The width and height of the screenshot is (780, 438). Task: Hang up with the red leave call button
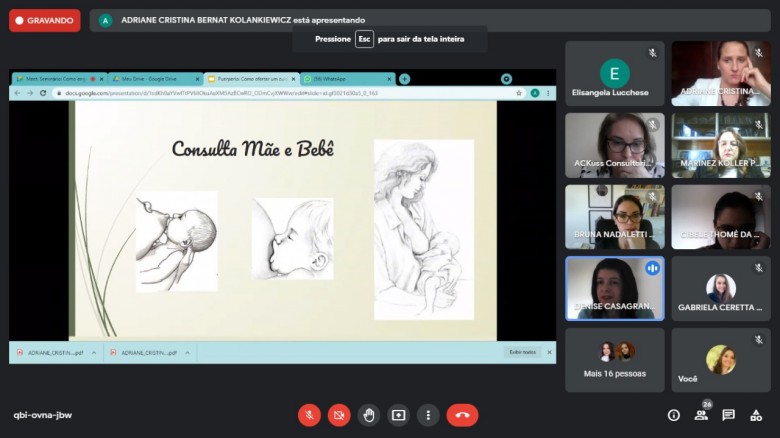click(462, 415)
